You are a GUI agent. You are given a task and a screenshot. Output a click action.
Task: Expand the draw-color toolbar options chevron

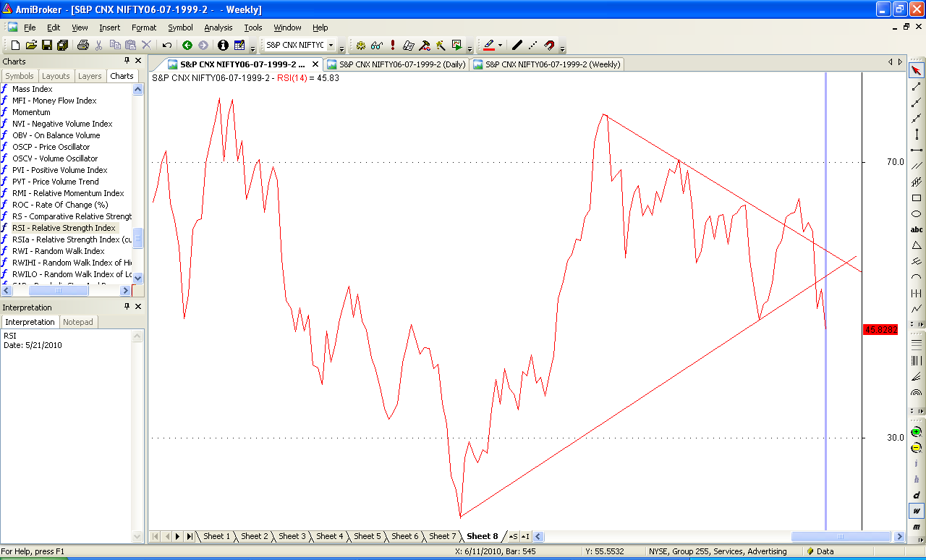(563, 48)
